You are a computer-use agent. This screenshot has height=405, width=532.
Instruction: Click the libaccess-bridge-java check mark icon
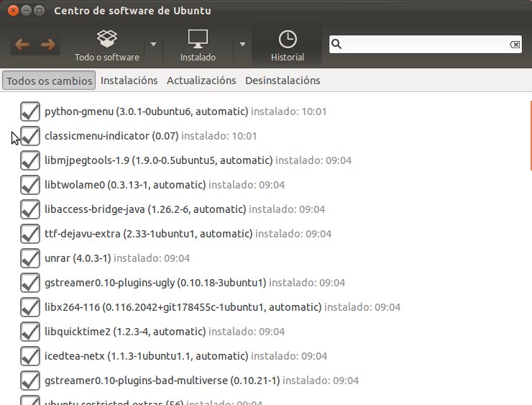pyautogui.click(x=30, y=209)
